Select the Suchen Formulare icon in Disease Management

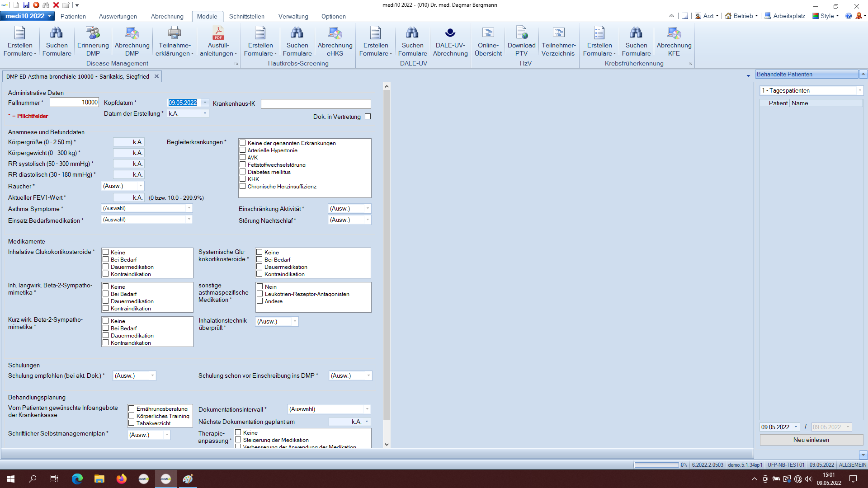57,41
